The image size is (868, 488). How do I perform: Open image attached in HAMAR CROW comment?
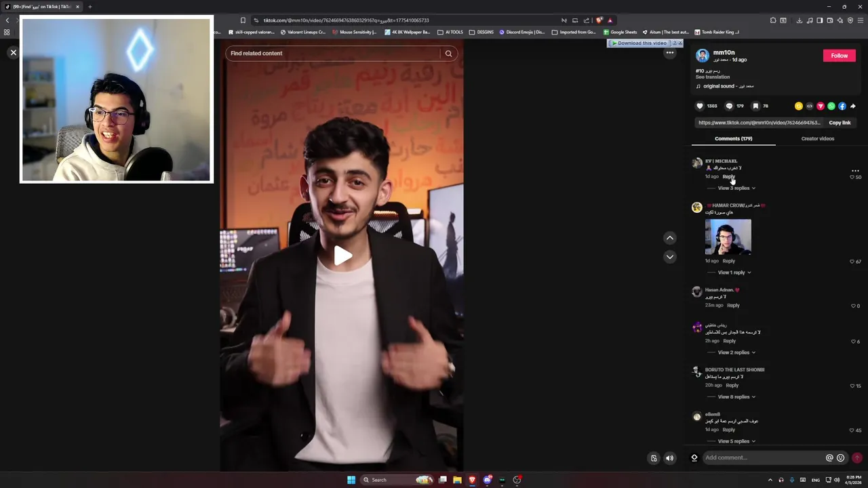728,237
